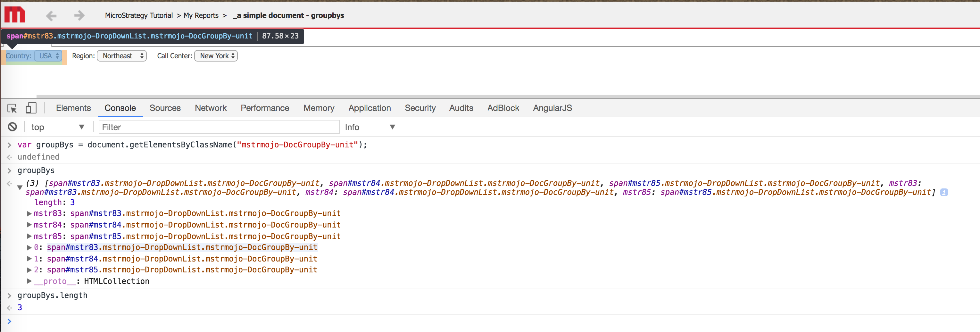
Task: Open the Country USA dropdown
Action: point(48,56)
